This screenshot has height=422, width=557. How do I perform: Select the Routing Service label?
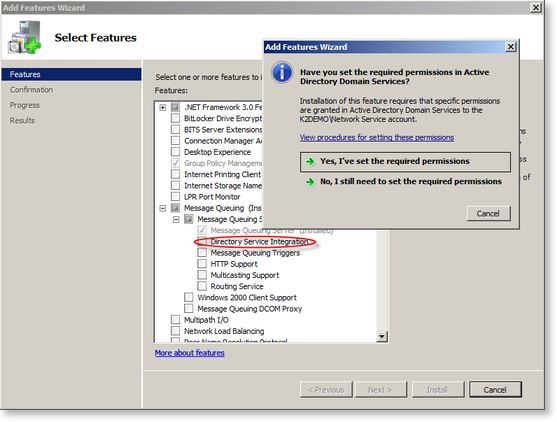[x=237, y=286]
